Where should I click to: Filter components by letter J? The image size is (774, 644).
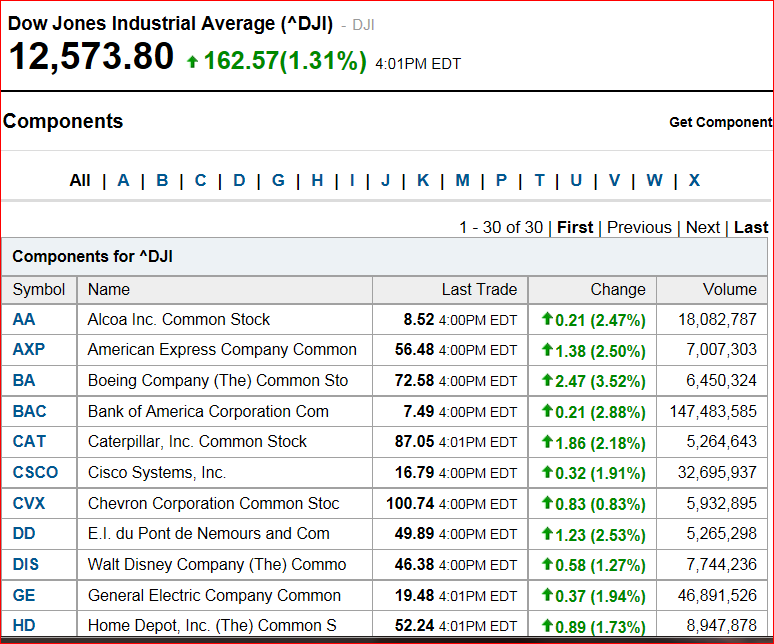[385, 180]
